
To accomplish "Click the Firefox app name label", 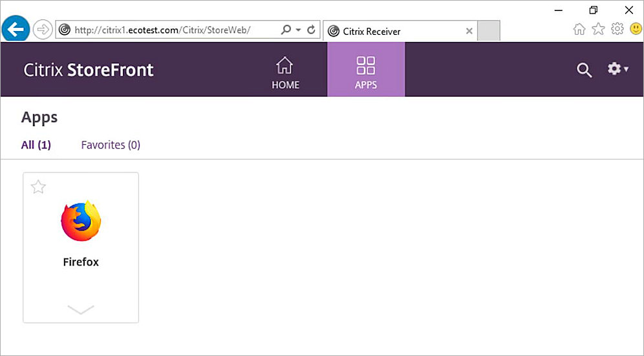I will [81, 262].
